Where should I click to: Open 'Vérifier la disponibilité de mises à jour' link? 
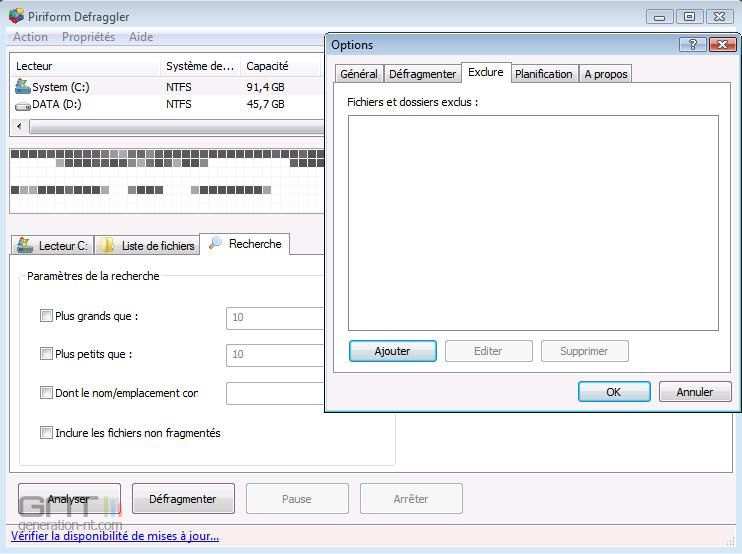click(115, 536)
